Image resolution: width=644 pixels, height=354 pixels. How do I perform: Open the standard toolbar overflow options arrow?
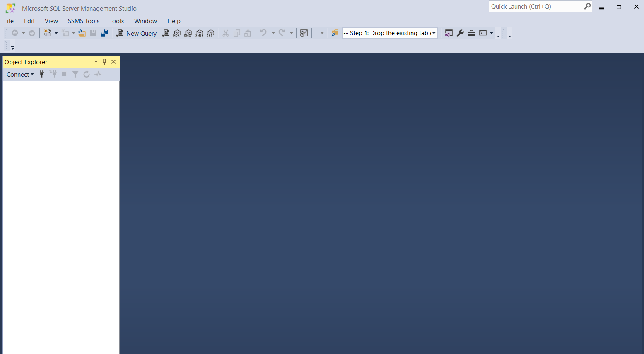[498, 36]
